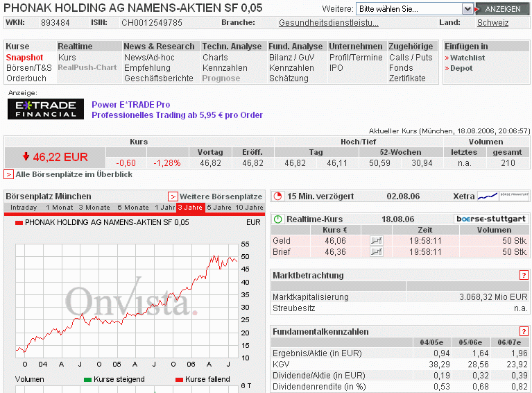Select Snapshot in Kurse menu

[x=25, y=58]
